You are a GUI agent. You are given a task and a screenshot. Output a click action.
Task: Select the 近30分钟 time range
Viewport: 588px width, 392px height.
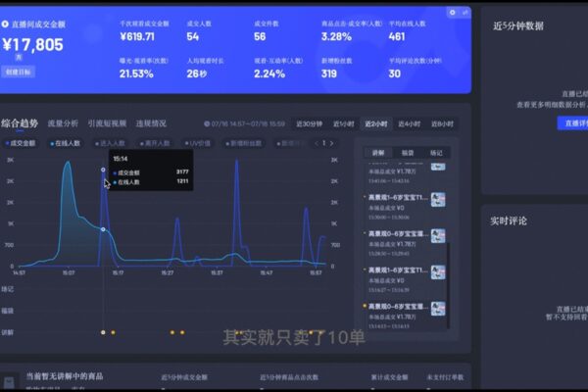pyautogui.click(x=310, y=123)
